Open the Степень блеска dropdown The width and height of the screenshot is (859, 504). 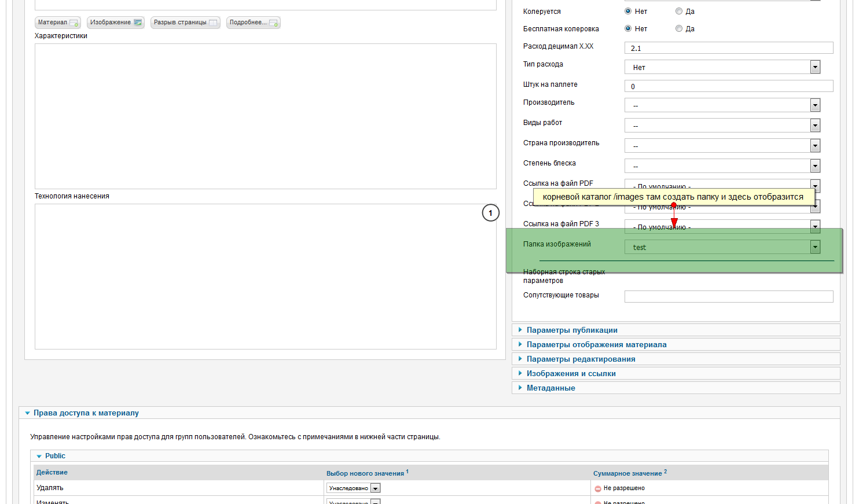[x=722, y=166]
